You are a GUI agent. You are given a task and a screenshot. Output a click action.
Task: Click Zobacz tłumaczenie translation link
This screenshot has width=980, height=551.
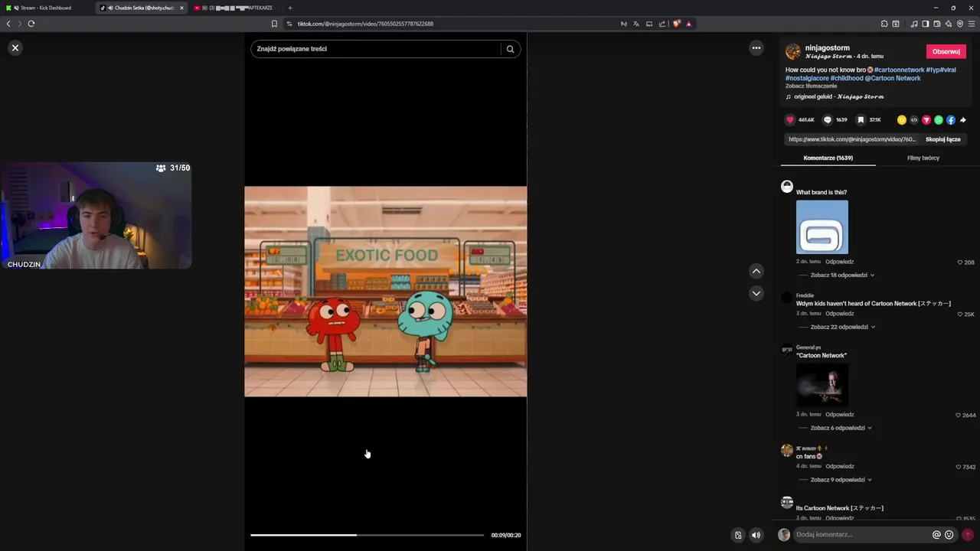tap(811, 86)
